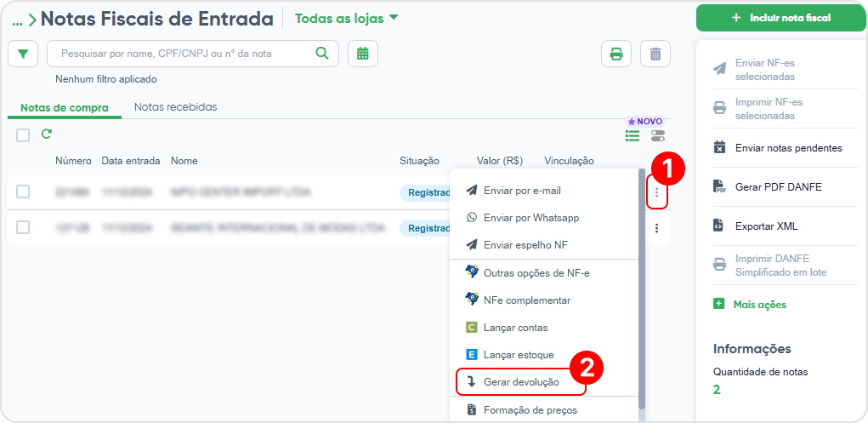This screenshot has height=423, width=868.
Task: Click the Nenhum filtro aplicado text
Action: coord(106,79)
